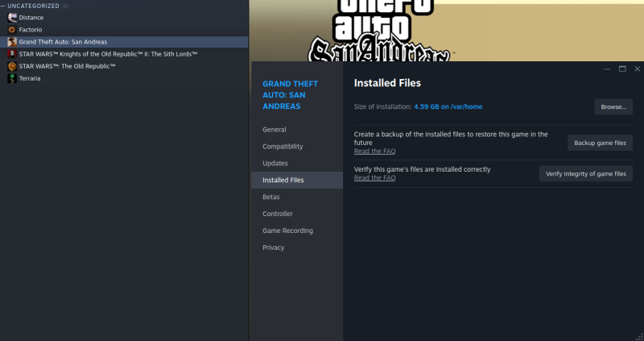
Task: Open Read the FAQ link under verify
Action: pos(374,178)
